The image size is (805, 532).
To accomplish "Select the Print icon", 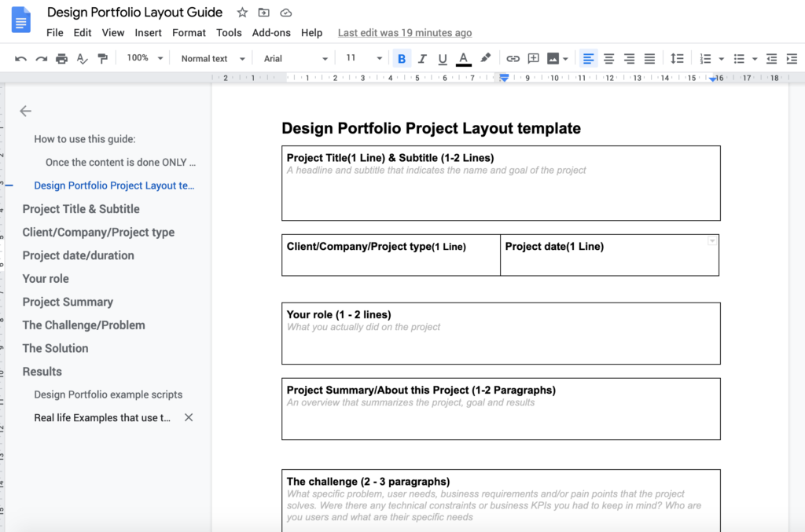I will [x=61, y=58].
